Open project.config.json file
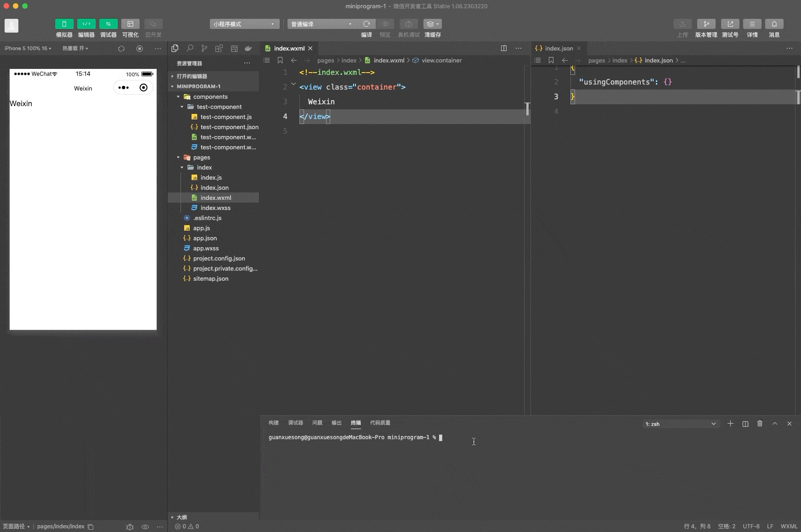This screenshot has width=801, height=532. point(214,258)
